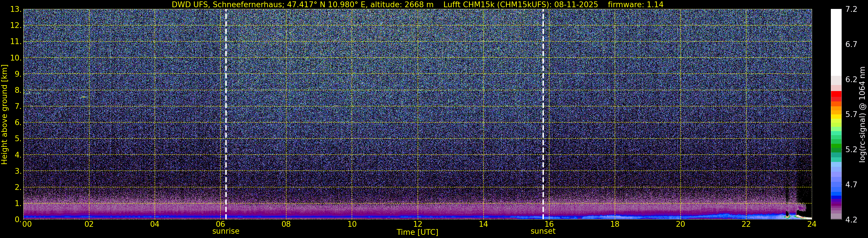This screenshot has height=238, width=868.
Task: Click the 'Height above ground [km]' axis label
Action: coord(4,114)
